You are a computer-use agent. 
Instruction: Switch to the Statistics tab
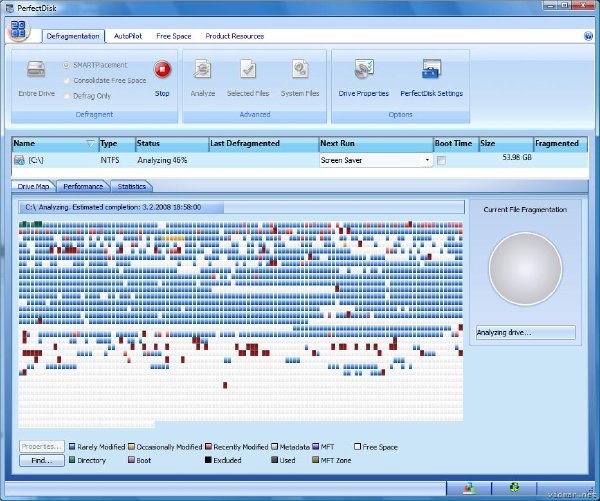pyautogui.click(x=132, y=186)
